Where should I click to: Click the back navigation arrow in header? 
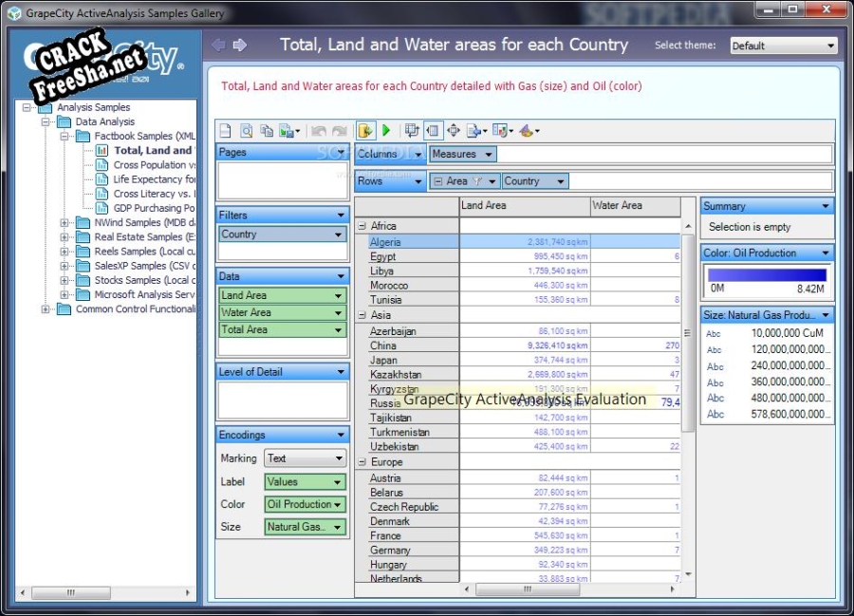click(x=218, y=45)
